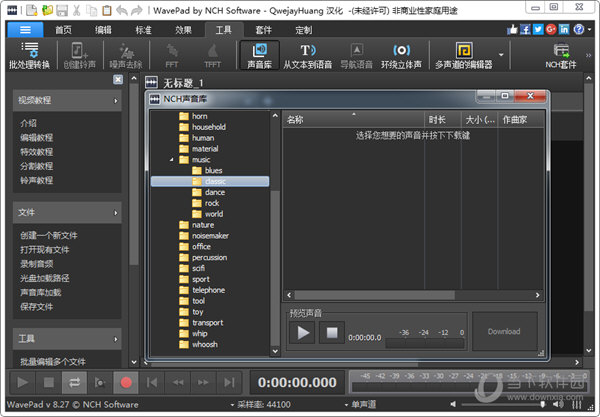This screenshot has width=600, height=417.
Task: Toggle loop mode in transport bar
Action: click(x=74, y=382)
